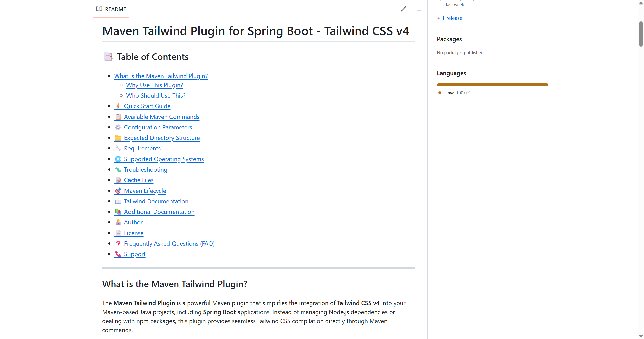Click the globe icon beside Supported Operating Systems
Viewport: 644px width, 339px height.
coord(118,159)
